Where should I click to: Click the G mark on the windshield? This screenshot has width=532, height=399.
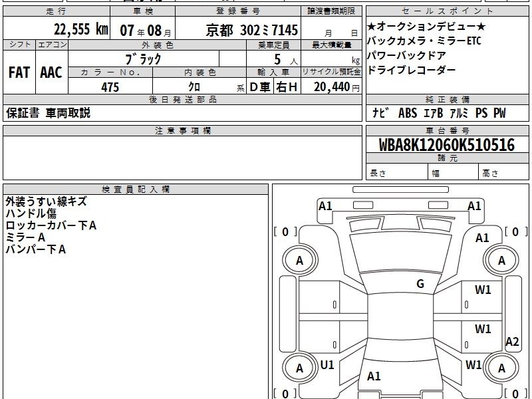click(x=420, y=284)
